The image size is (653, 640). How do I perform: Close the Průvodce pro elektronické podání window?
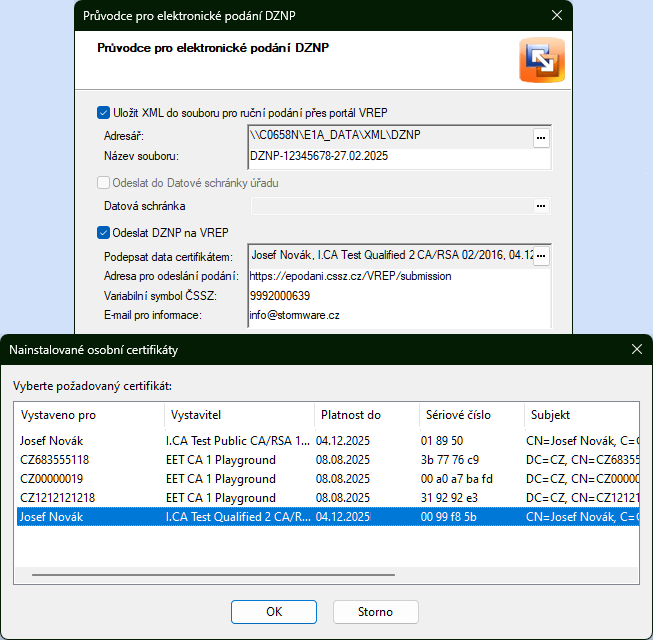coord(557,15)
